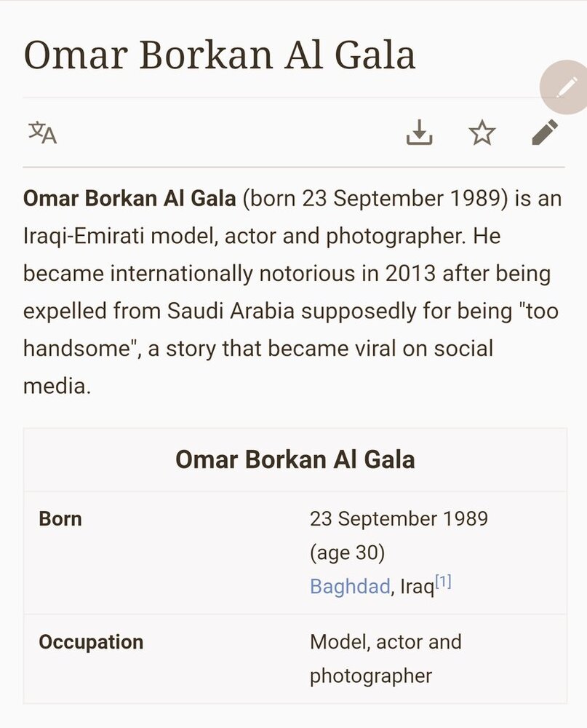This screenshot has height=728, width=587.
Task: Click the dark pencil edit icon
Action: pyautogui.click(x=544, y=132)
